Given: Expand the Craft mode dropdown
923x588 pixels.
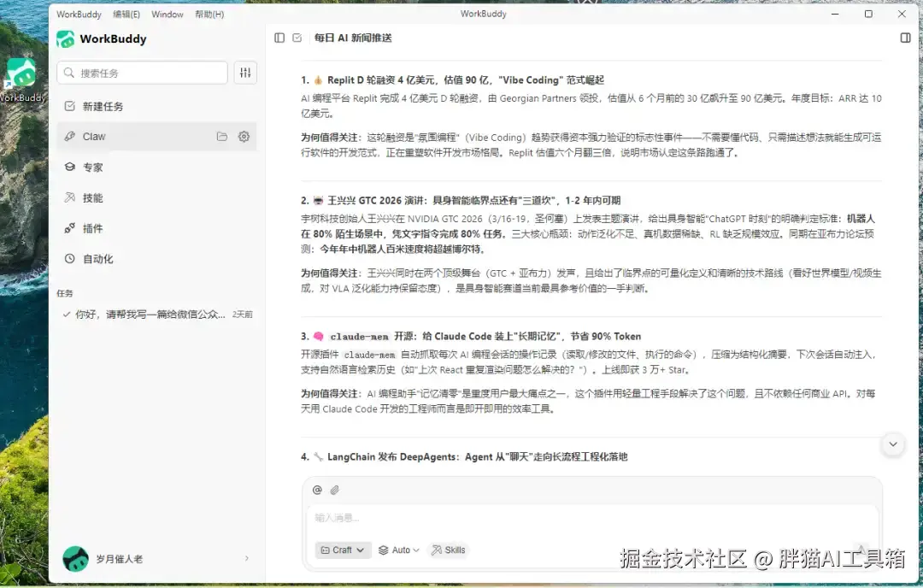Looking at the screenshot, I should point(343,550).
